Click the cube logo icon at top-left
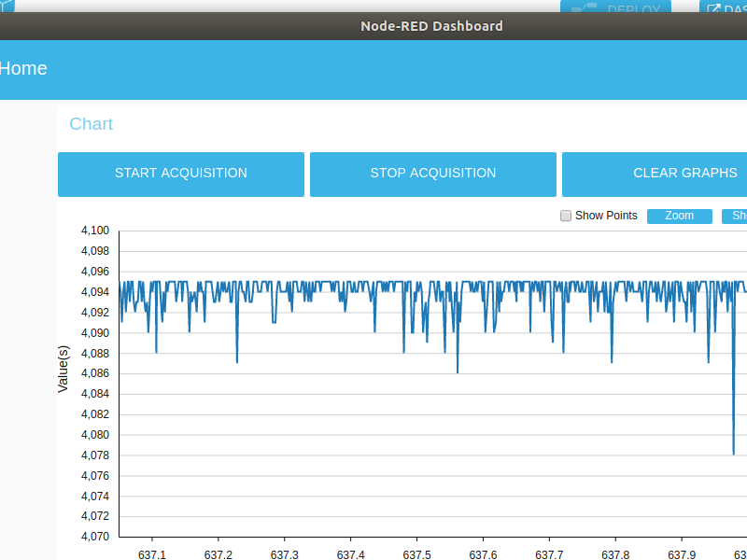Screen dimensions: 747x560 click(x=7, y=6)
